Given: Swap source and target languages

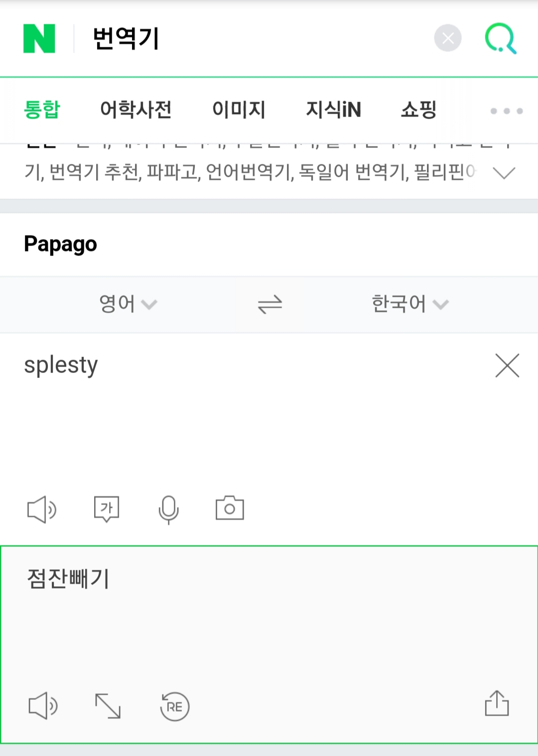Looking at the screenshot, I should pyautogui.click(x=270, y=304).
